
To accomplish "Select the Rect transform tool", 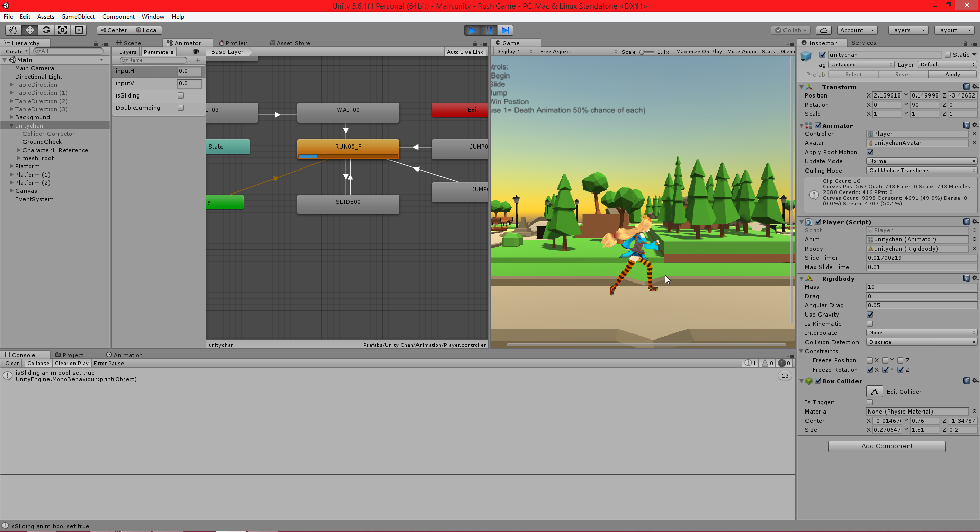I will (x=79, y=30).
